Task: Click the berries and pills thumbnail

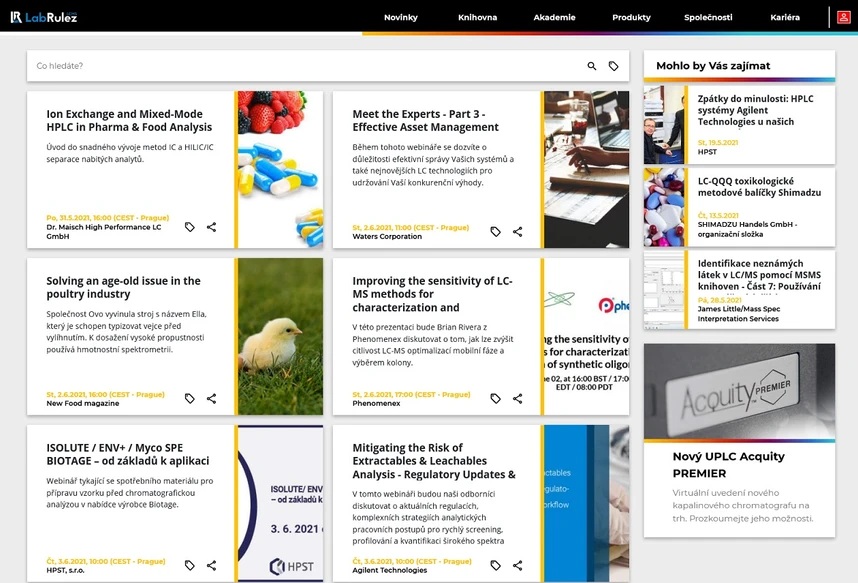Action: (280, 169)
